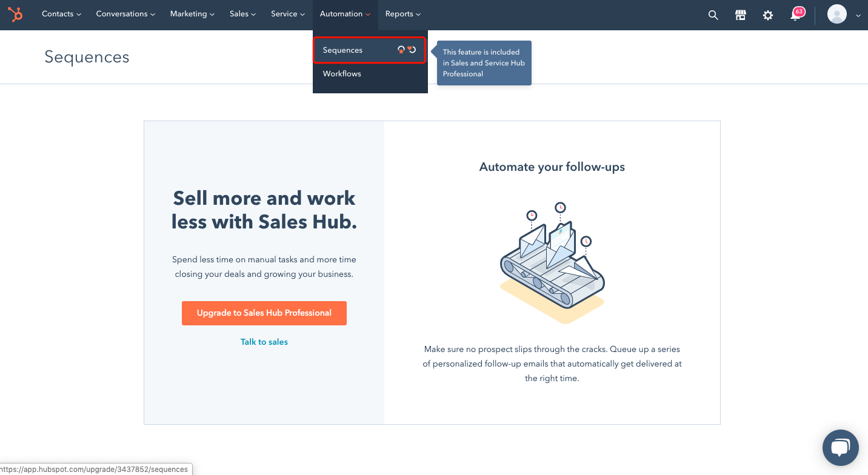The image size is (868, 475).
Task: Click the 'Automate your follow-ups' heading
Action: pyautogui.click(x=552, y=167)
